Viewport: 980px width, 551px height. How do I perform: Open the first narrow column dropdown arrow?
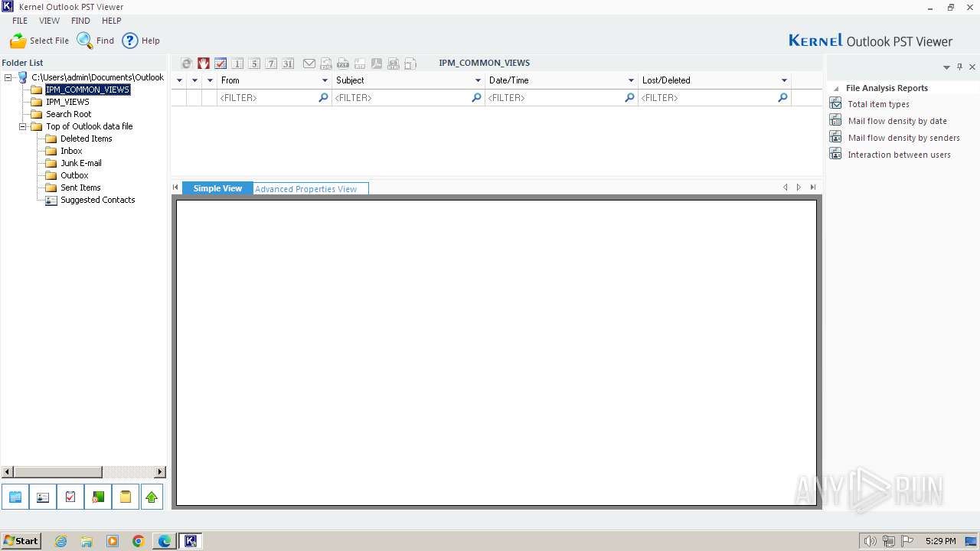click(x=179, y=80)
